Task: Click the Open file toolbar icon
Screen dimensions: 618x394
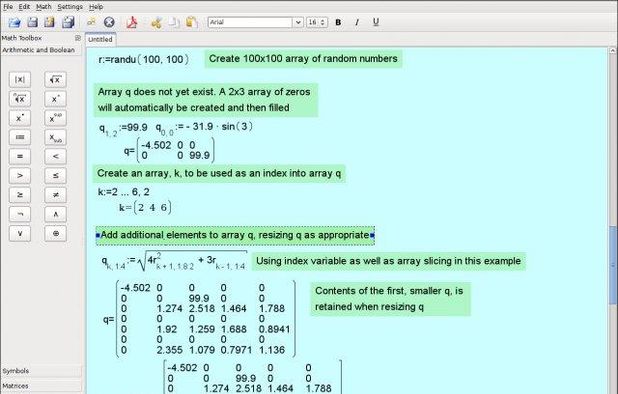Action: point(14,22)
